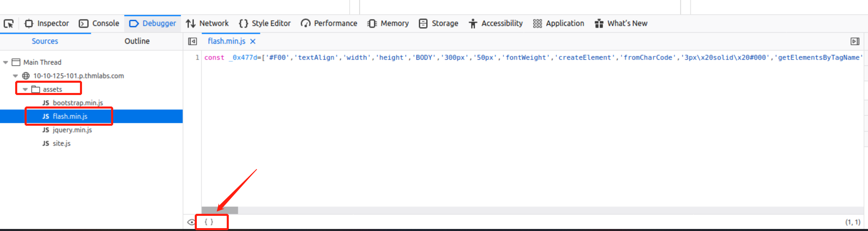Image resolution: width=868 pixels, height=231 pixels.
Task: Toggle the blackbox eye icon
Action: click(191, 222)
